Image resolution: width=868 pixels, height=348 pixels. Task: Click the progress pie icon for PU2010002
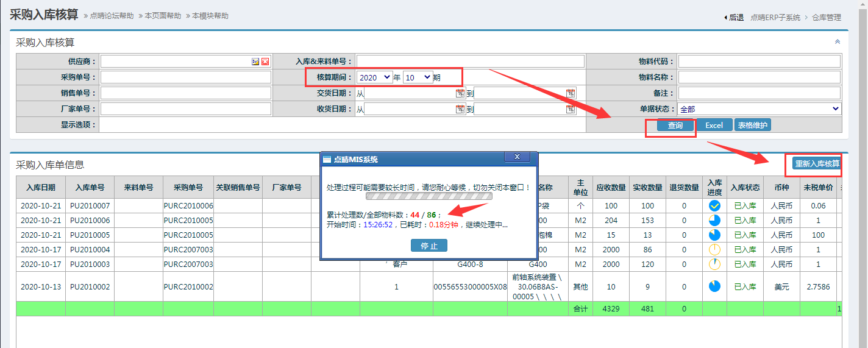[714, 286]
